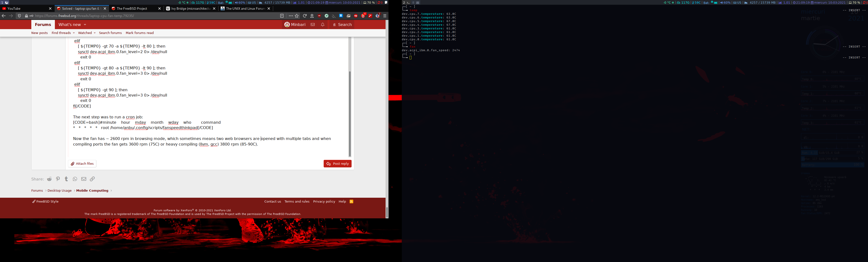This screenshot has width=868, height=262.
Task: Click Mark forums read
Action: 140,33
